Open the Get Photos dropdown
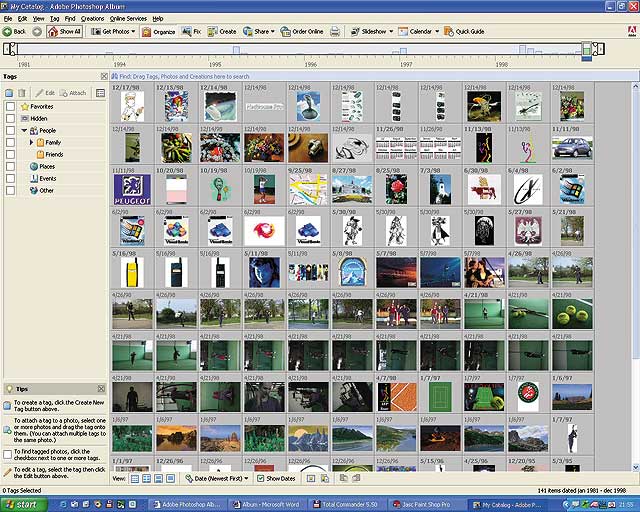Viewport: 640px width, 512px height. point(113,31)
